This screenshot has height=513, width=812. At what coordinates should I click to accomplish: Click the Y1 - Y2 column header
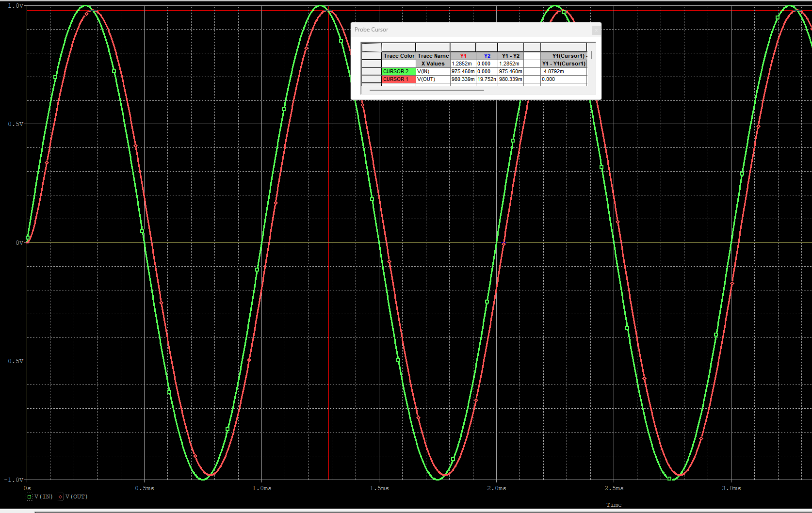click(x=510, y=56)
